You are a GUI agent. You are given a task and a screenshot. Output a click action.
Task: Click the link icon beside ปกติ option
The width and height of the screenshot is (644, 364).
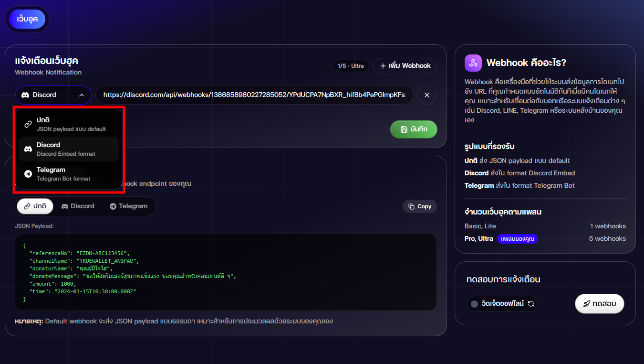[x=28, y=124]
